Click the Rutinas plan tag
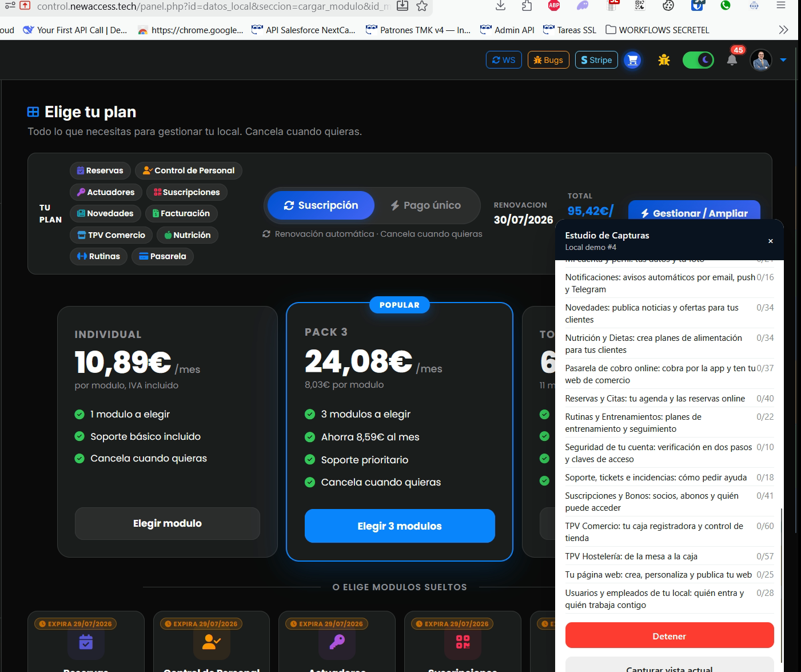The image size is (801, 672). (98, 256)
